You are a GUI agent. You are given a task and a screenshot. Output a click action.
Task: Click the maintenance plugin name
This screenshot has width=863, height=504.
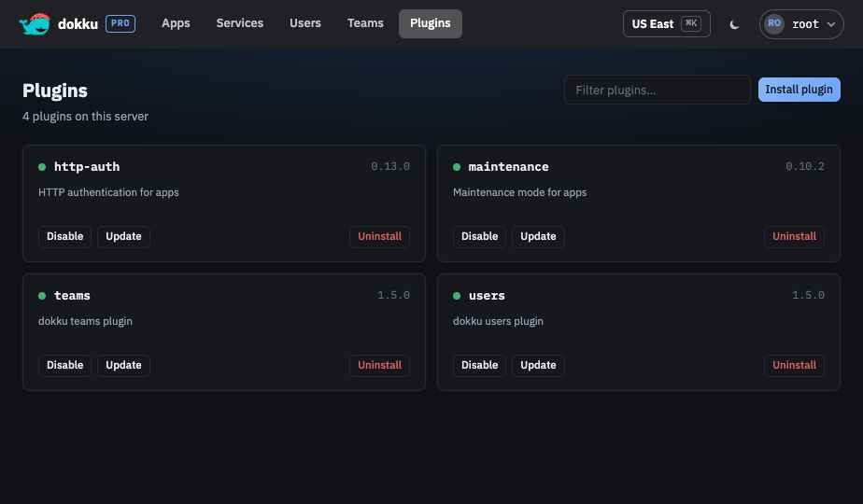pos(508,167)
